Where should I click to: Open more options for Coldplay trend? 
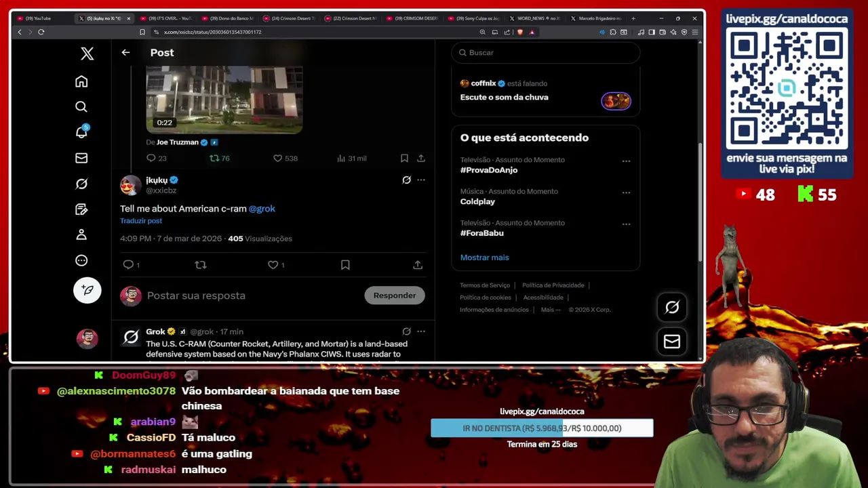point(626,192)
